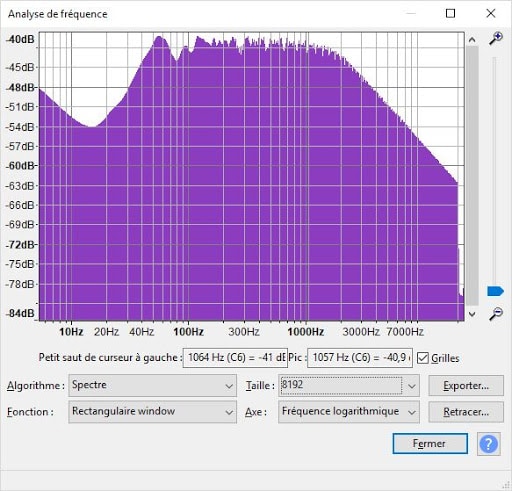Click the zoom-out magnifier icon

click(x=496, y=314)
